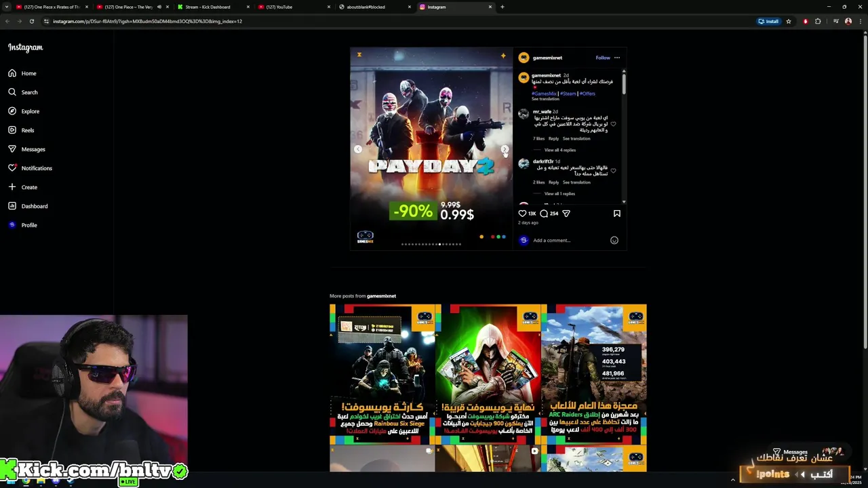Click the address bar URL
The image size is (868, 488).
pyautogui.click(x=147, y=21)
